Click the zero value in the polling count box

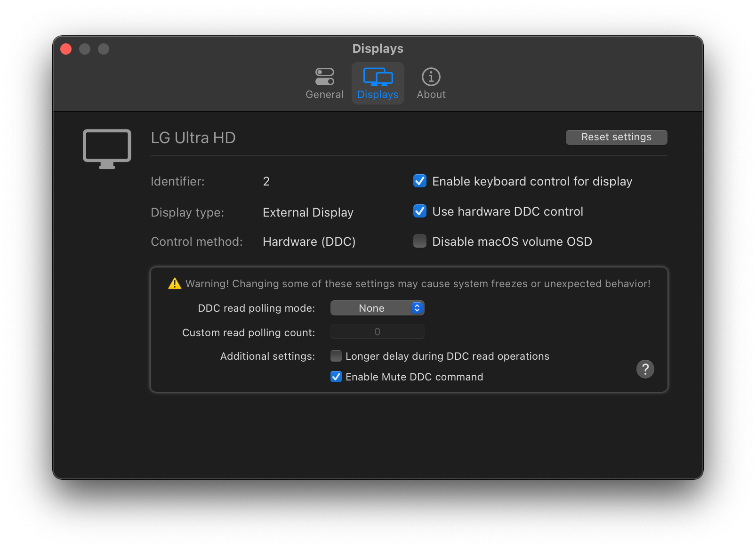[x=377, y=331]
